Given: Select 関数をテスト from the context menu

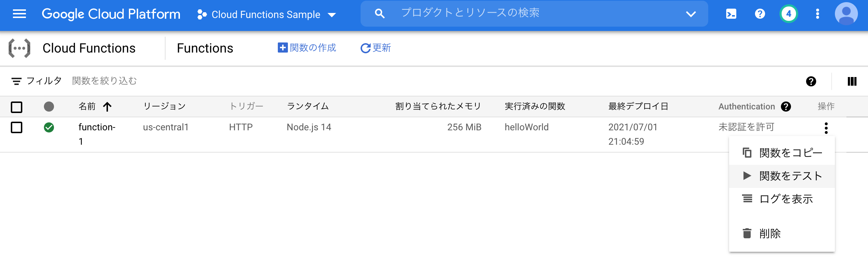Looking at the screenshot, I should click(x=782, y=176).
